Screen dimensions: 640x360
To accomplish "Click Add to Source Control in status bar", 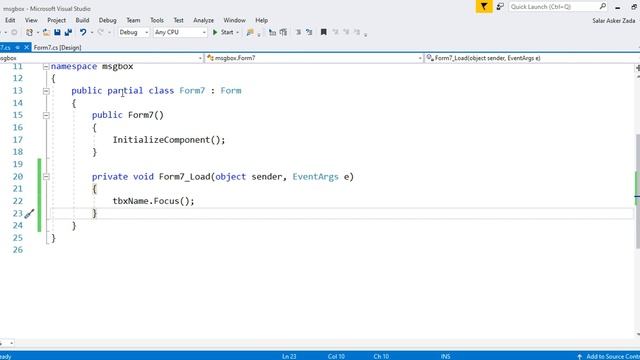I will (x=613, y=356).
